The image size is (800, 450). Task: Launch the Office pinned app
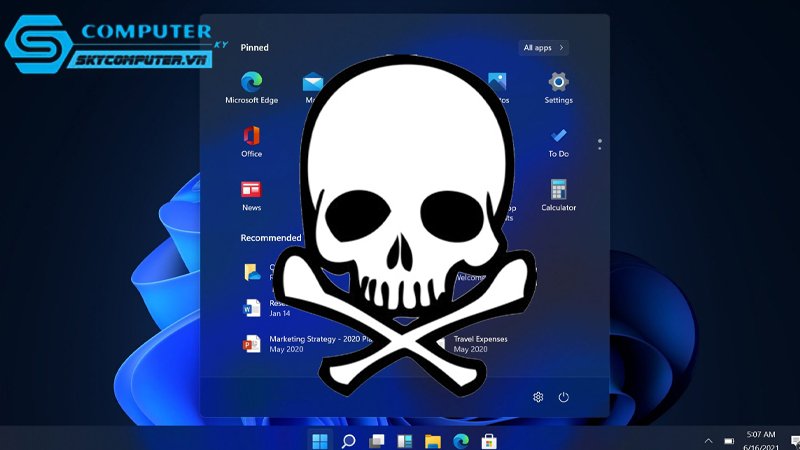click(252, 141)
